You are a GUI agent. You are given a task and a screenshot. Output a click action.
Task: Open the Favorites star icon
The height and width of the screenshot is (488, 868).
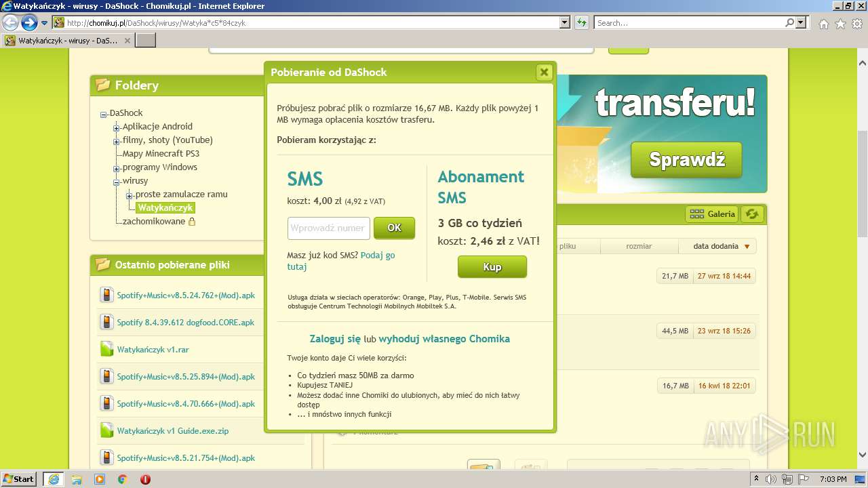click(x=840, y=24)
